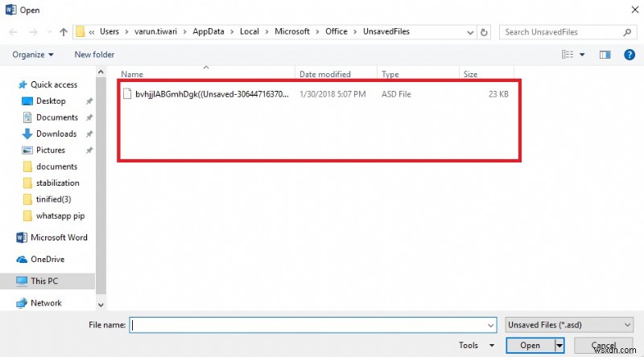
Task: Select This PC in navigation pane
Action: tap(44, 281)
